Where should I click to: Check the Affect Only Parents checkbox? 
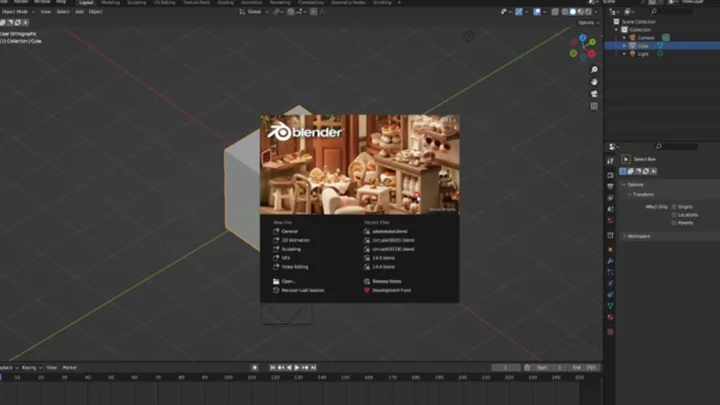(x=674, y=223)
